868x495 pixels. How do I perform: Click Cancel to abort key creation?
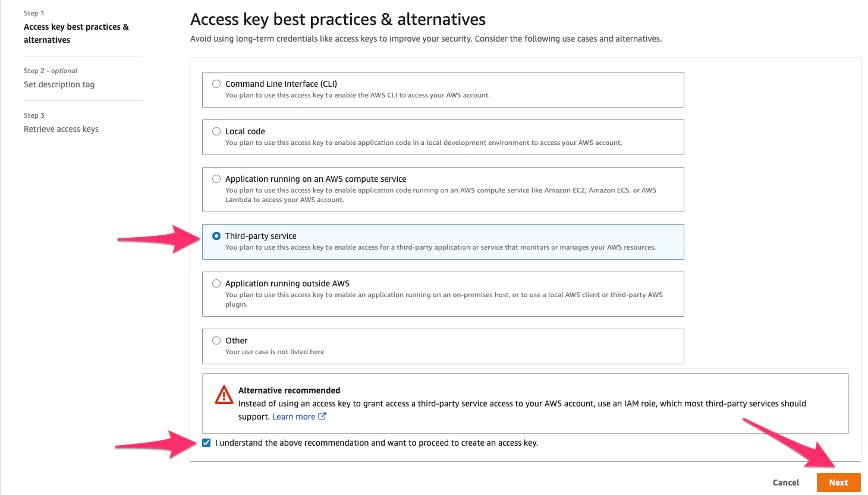coord(785,482)
